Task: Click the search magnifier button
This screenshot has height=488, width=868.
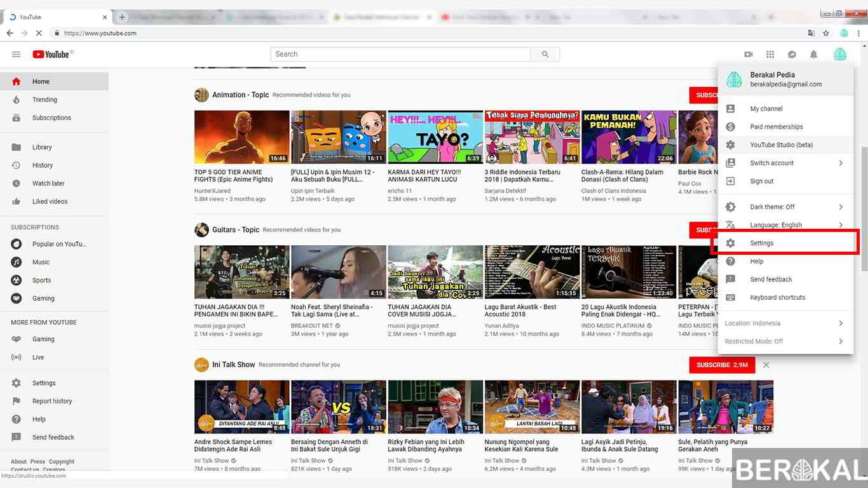Action: click(x=545, y=55)
